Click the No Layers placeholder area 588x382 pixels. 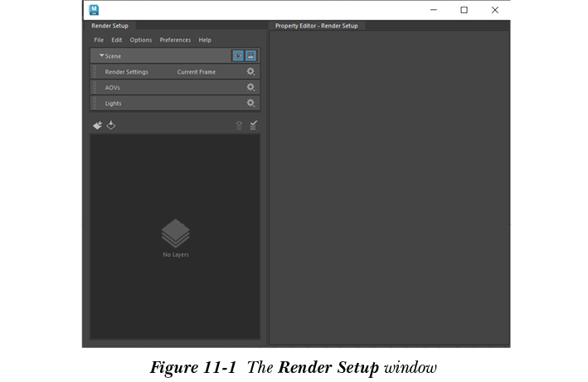(x=175, y=239)
